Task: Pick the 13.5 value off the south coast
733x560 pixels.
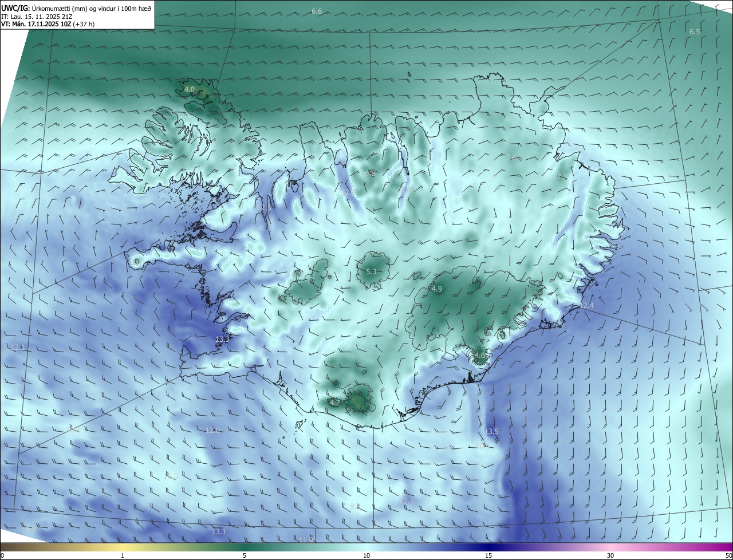Action: pyautogui.click(x=491, y=431)
